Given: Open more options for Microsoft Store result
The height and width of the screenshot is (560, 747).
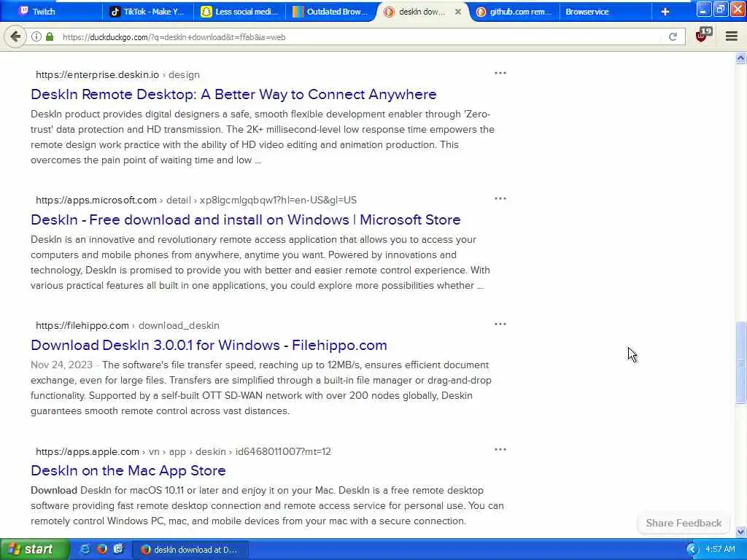Looking at the screenshot, I should [x=500, y=198].
